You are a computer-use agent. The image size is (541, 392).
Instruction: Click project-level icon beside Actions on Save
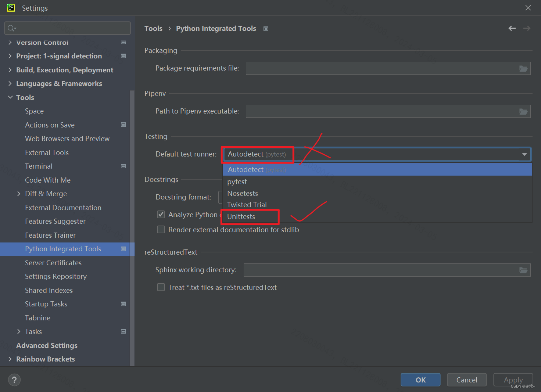pyautogui.click(x=123, y=125)
